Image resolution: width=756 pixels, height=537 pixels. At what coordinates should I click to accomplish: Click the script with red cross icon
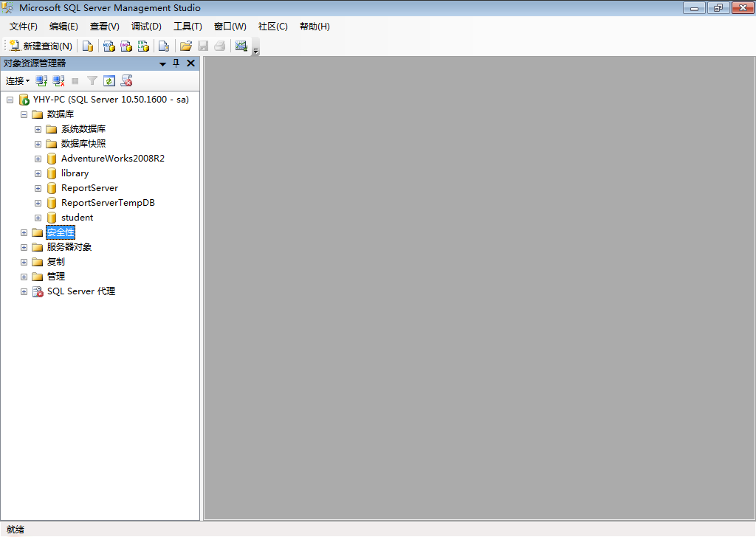point(126,81)
